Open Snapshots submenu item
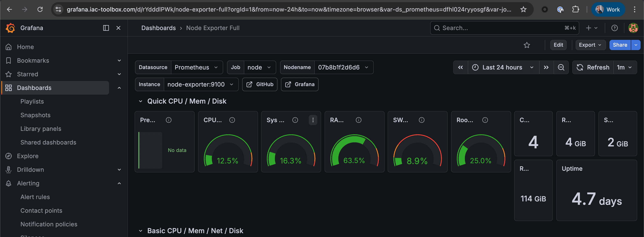Image resolution: width=644 pixels, height=237 pixels. click(x=35, y=115)
